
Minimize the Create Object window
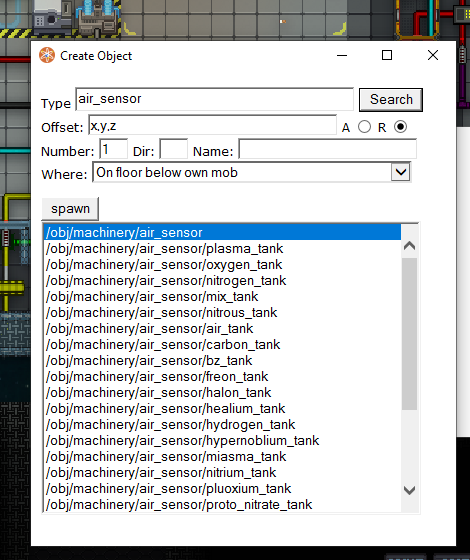pyautogui.click(x=342, y=55)
